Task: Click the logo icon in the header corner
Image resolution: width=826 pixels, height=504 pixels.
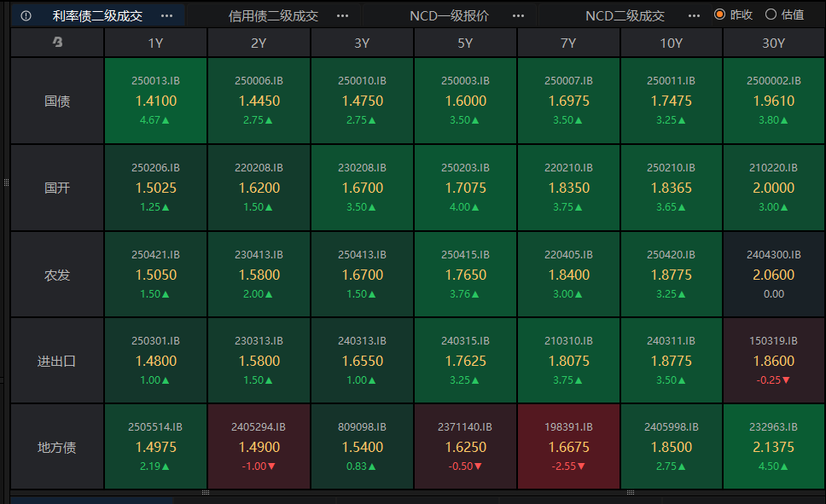Action: click(57, 43)
